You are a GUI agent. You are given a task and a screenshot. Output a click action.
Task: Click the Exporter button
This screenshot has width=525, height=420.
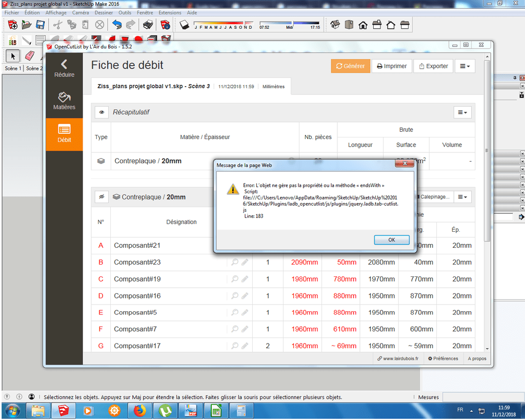click(433, 66)
